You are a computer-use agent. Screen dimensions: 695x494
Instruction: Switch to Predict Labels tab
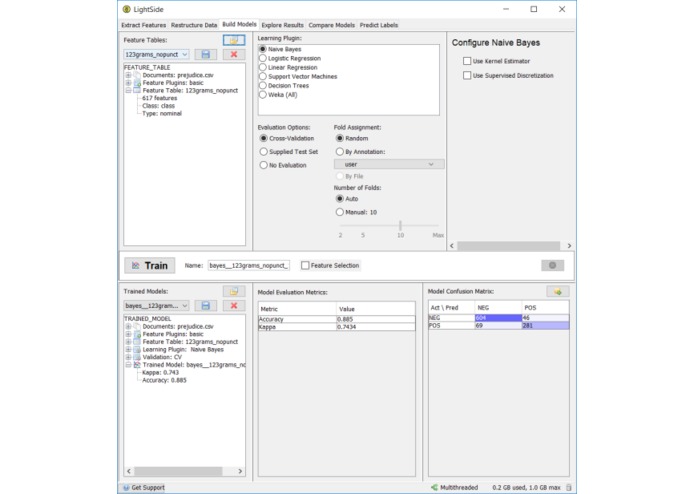click(x=379, y=25)
